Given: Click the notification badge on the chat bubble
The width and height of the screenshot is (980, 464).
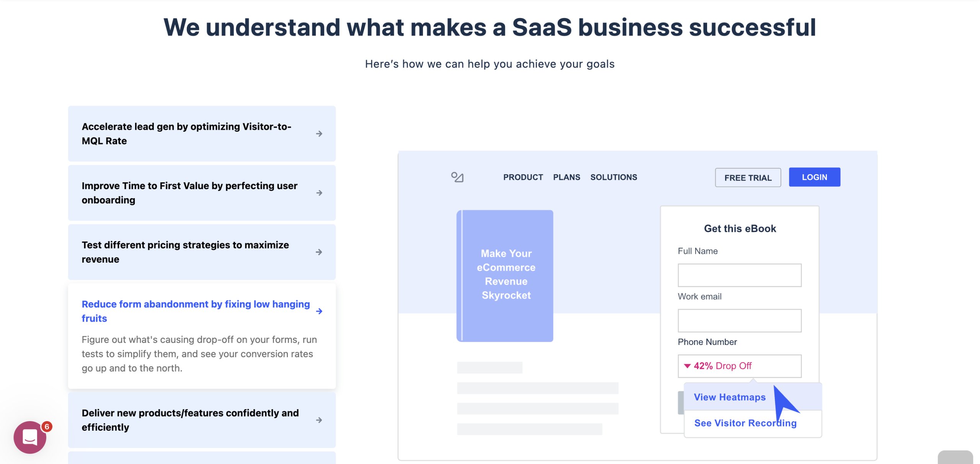Looking at the screenshot, I should [x=47, y=426].
